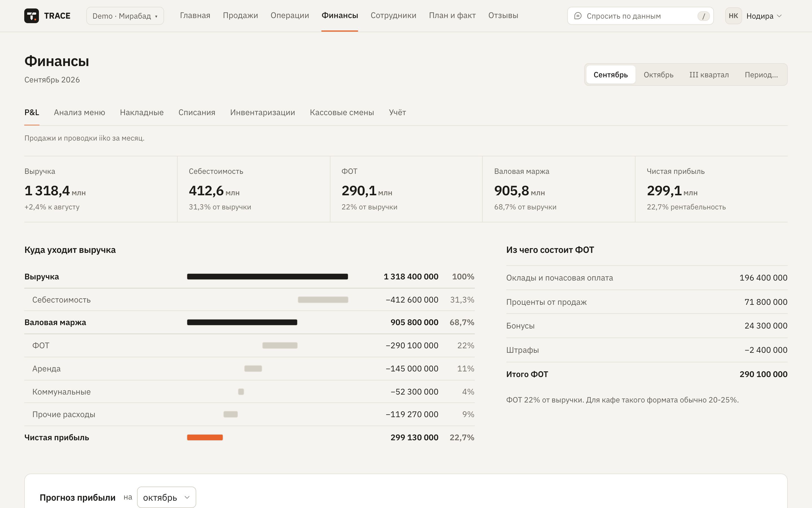Click the −52 300 000 Коммунальные value
812x508 pixels.
tap(414, 392)
